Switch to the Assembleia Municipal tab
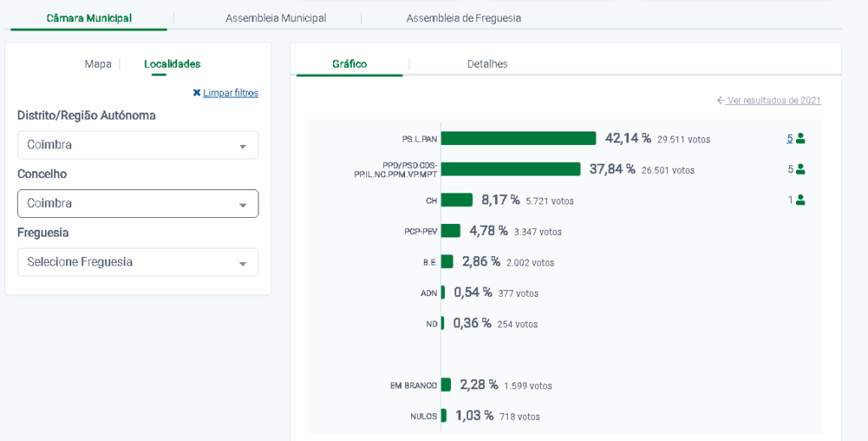The height and width of the screenshot is (441, 868). tap(275, 18)
